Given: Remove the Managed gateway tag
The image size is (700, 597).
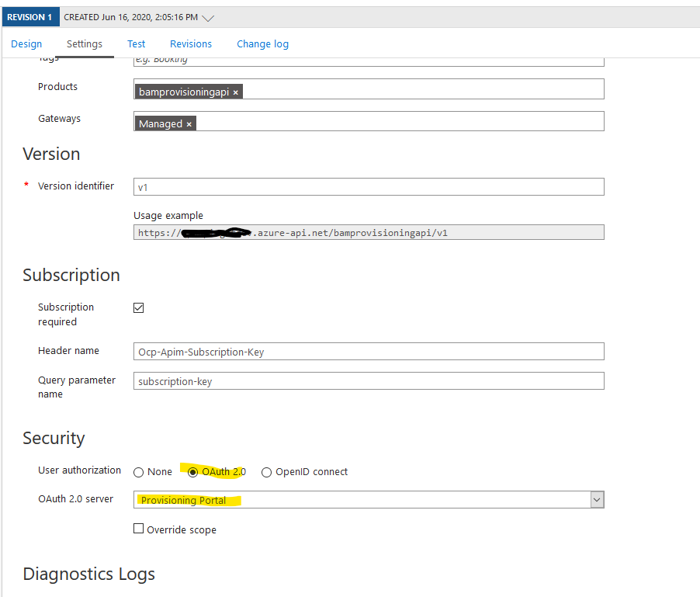Looking at the screenshot, I should (x=189, y=124).
